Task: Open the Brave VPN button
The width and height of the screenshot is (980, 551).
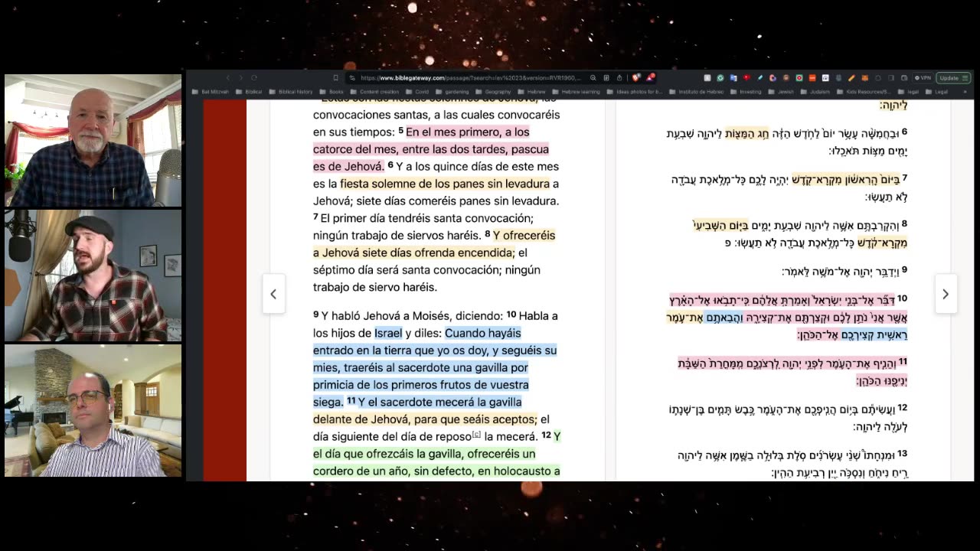Action: click(x=923, y=78)
